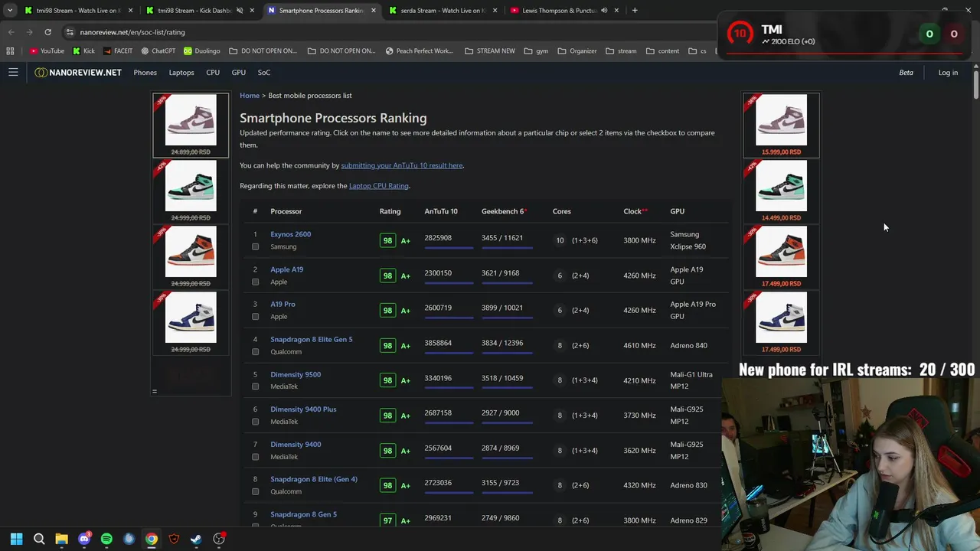View site information icon in address bar
The height and width of the screenshot is (551, 980).
coord(70,32)
